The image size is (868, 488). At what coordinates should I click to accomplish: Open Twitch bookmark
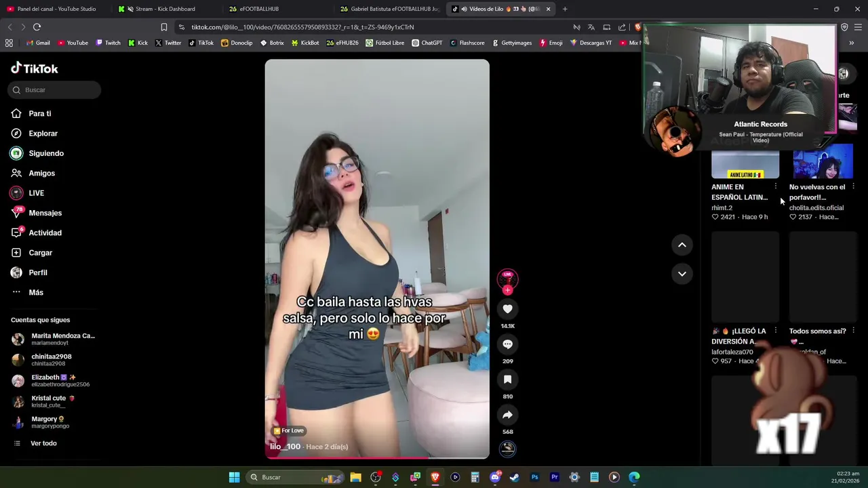tap(108, 43)
